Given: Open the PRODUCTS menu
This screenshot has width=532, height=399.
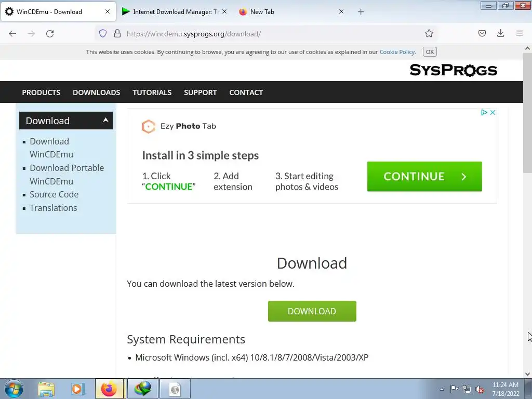Looking at the screenshot, I should (x=41, y=92).
